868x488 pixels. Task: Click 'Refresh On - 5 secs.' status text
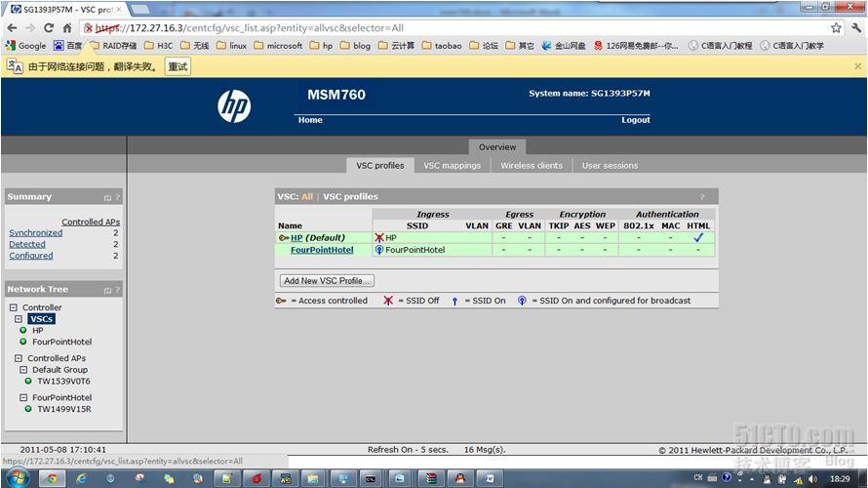408,449
